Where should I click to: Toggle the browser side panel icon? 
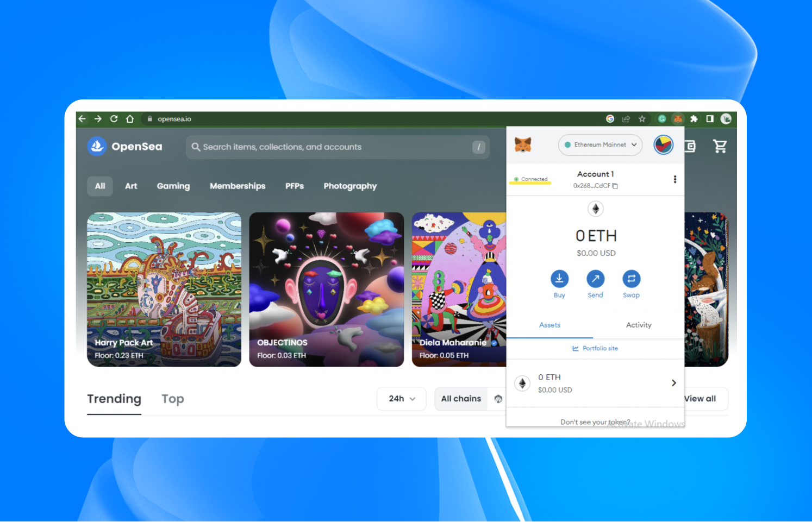(710, 119)
